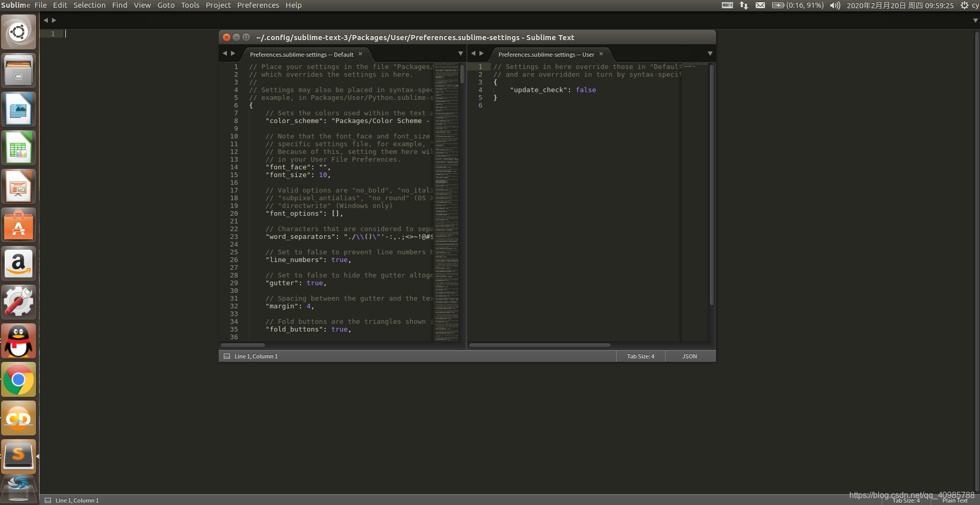Click Sublime Text icon in launcher
Viewport: 980px width, 505px height.
tap(19, 457)
